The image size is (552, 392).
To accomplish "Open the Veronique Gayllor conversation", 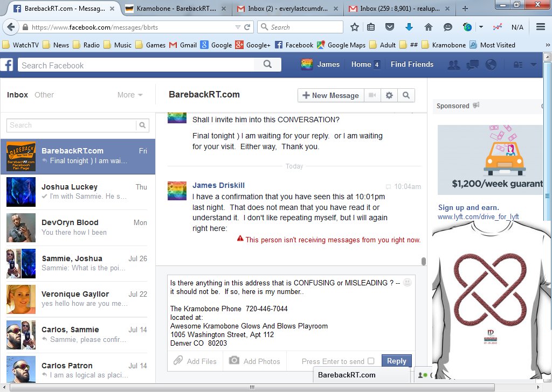I will tap(78, 299).
